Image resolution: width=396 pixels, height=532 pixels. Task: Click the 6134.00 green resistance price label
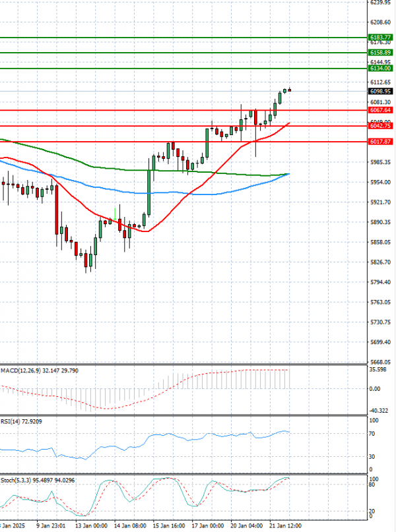point(381,68)
